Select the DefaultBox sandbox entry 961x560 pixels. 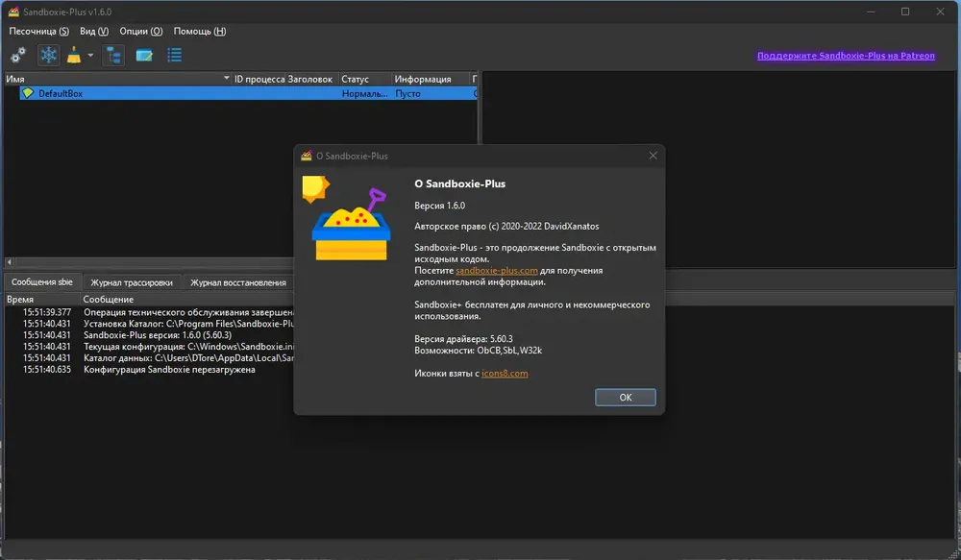click(x=240, y=93)
